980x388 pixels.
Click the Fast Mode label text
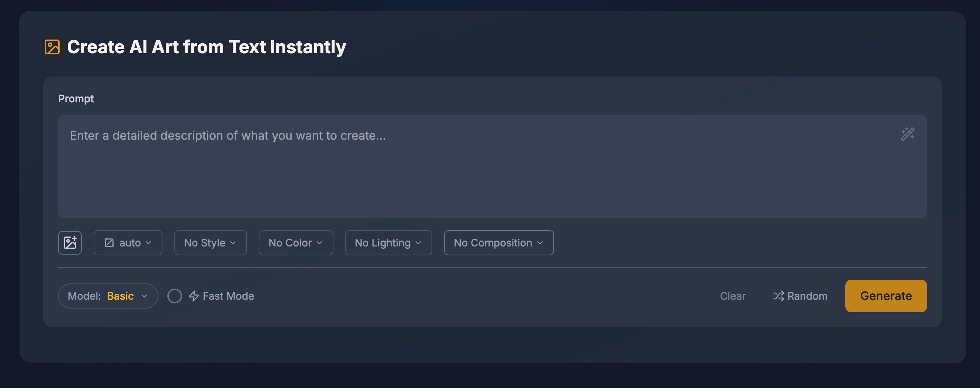(228, 296)
